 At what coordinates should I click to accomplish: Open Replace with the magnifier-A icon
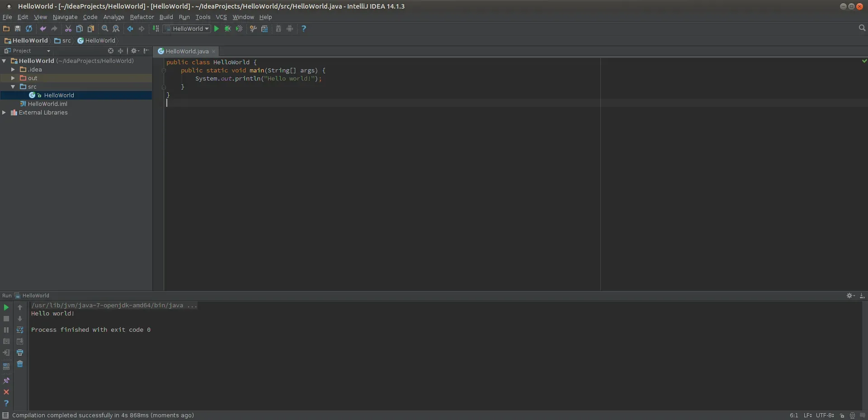[116, 29]
